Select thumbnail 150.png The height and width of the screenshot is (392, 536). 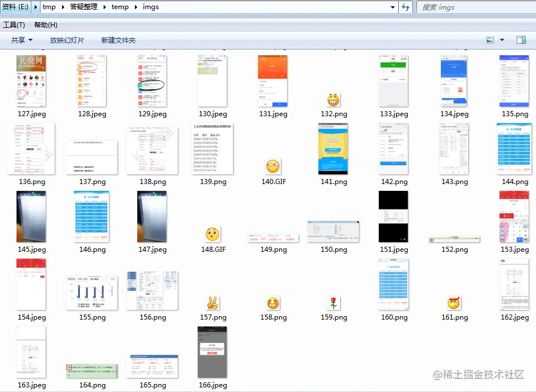(333, 231)
